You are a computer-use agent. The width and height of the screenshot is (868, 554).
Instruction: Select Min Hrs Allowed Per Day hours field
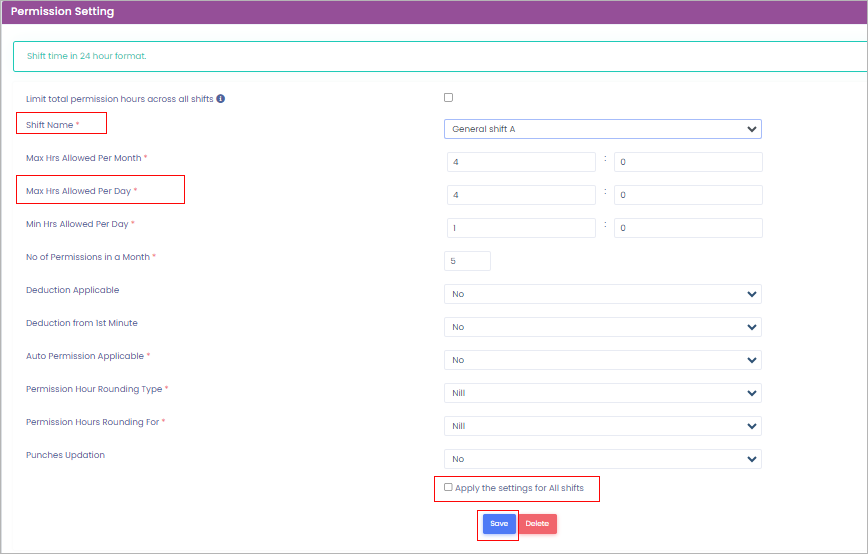[521, 228]
